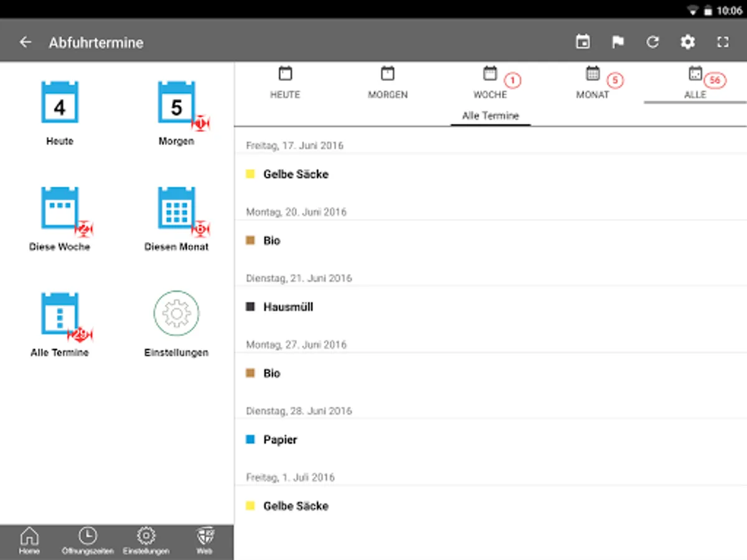Image resolution: width=747 pixels, height=560 pixels.
Task: Tap the Abfuhrtermine title
Action: 96,42
